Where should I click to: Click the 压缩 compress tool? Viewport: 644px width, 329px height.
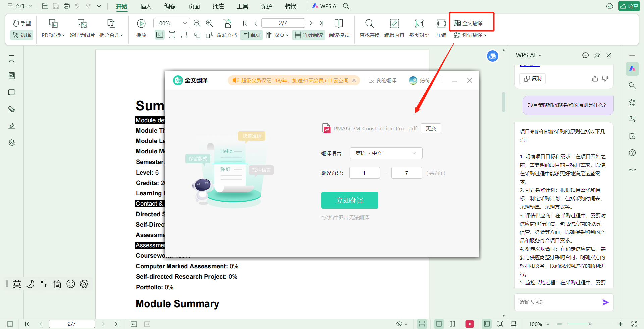pos(441,29)
